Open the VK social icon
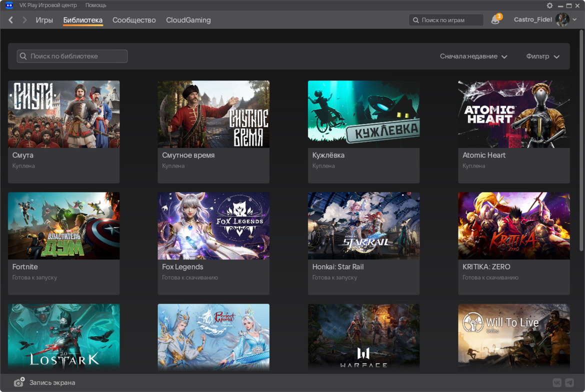The height and width of the screenshot is (392, 585). coord(556,382)
